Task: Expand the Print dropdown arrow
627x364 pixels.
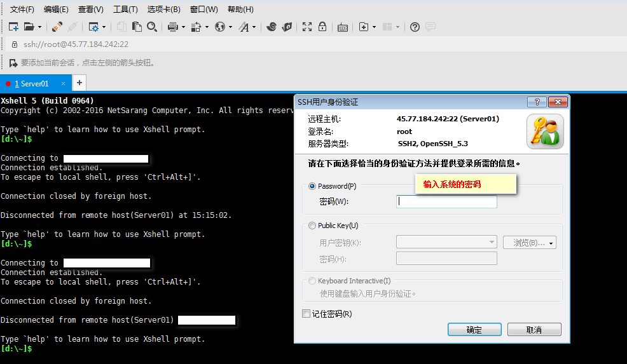Action: [183, 27]
